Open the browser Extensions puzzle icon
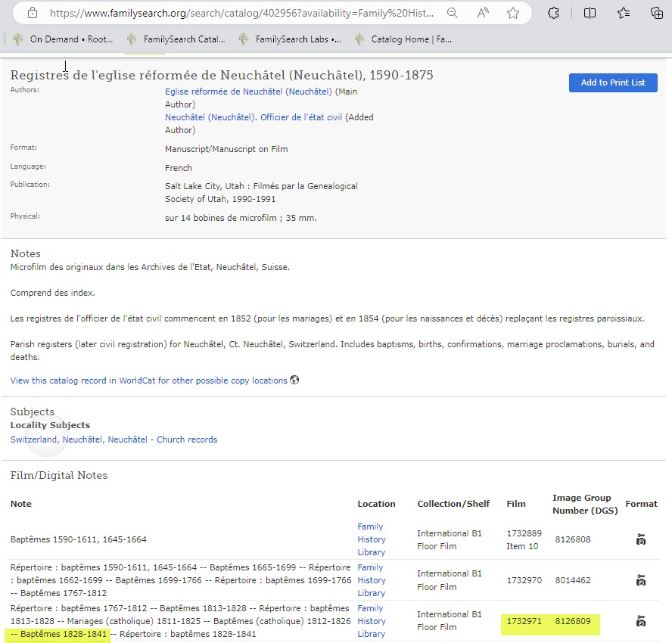Screen dimensions: 672x643 point(553,14)
